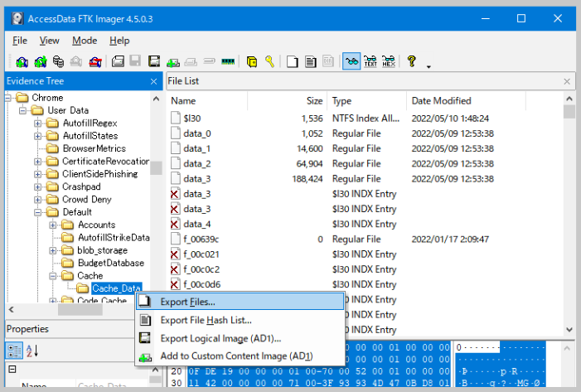Toggle the HEX view mode button
This screenshot has height=392, width=581.
389,61
